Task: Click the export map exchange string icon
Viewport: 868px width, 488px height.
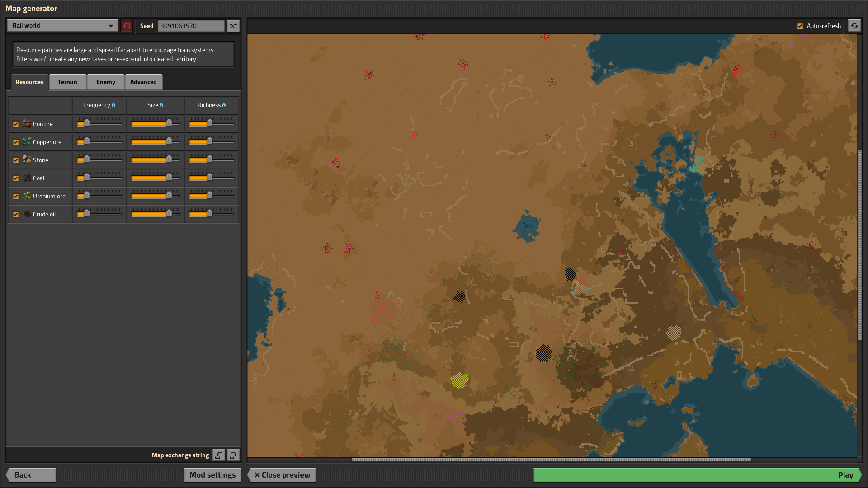Action: coord(233,455)
